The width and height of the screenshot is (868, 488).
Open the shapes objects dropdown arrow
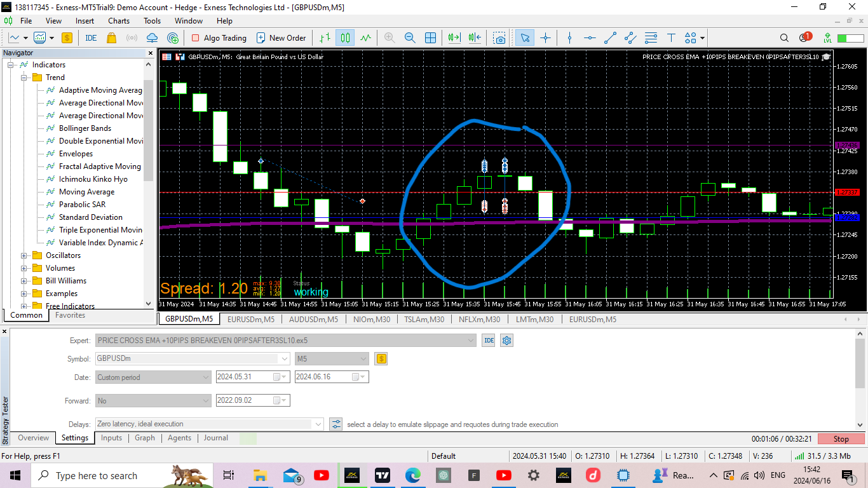point(702,38)
